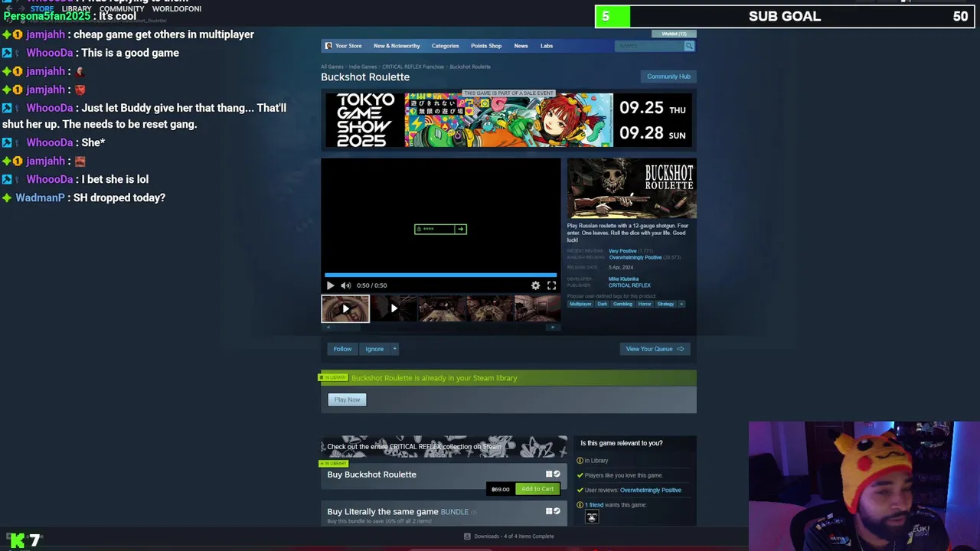The image size is (980, 551).
Task: Click Overwhelmingly Positive English reviews link
Action: (x=635, y=257)
